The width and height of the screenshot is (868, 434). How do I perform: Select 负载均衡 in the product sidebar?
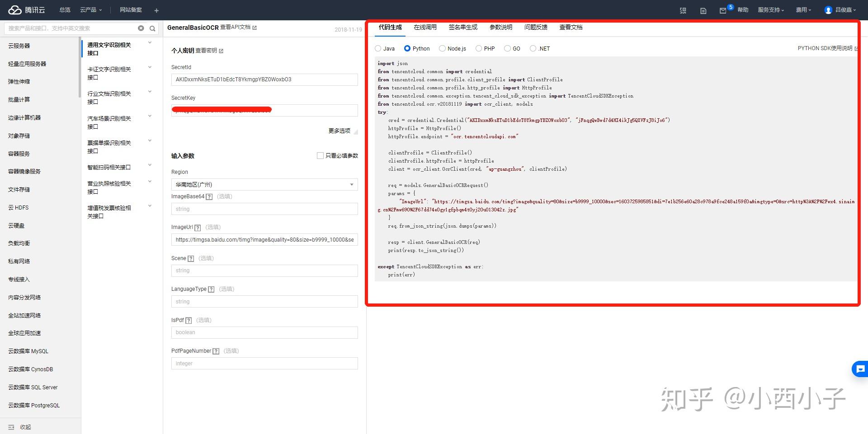(x=19, y=243)
